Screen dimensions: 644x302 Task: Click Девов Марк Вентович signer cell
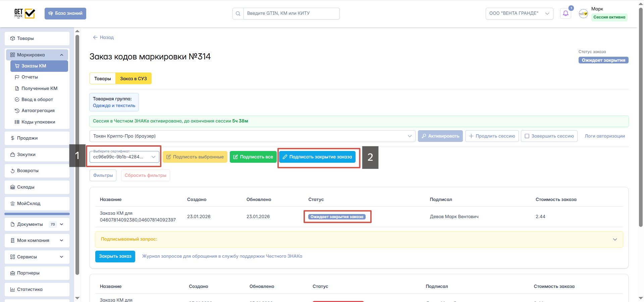pos(454,217)
